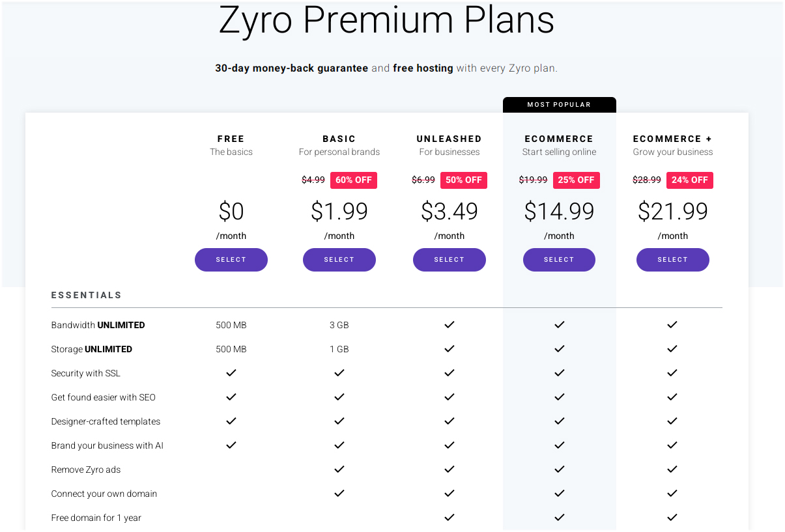Click Remove Zyro ads checkmark for Basic
This screenshot has width=785, height=532.
tap(339, 469)
